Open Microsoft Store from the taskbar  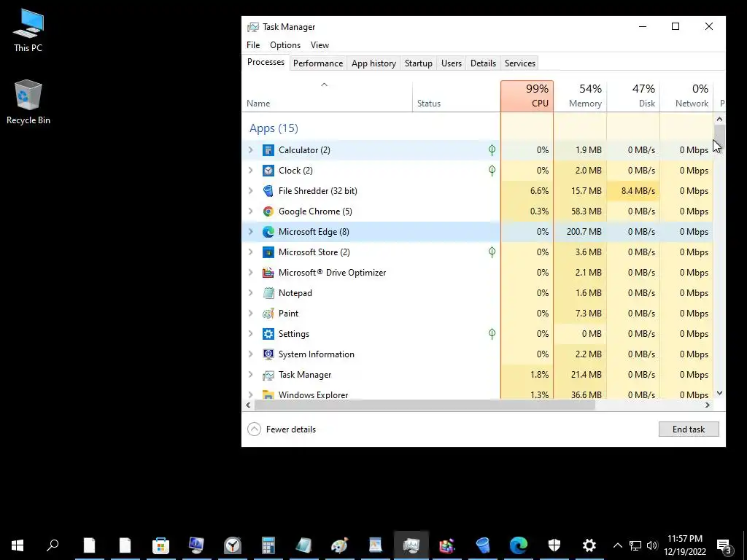(x=161, y=545)
